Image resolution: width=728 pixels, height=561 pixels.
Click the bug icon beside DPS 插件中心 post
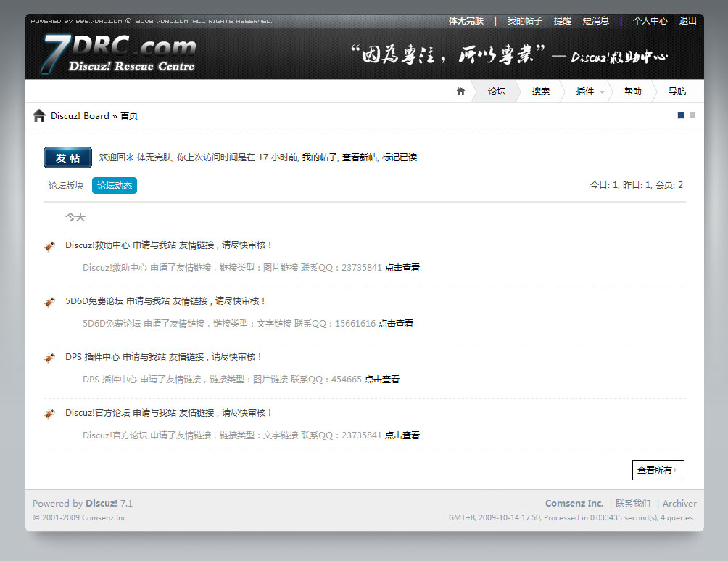[50, 358]
